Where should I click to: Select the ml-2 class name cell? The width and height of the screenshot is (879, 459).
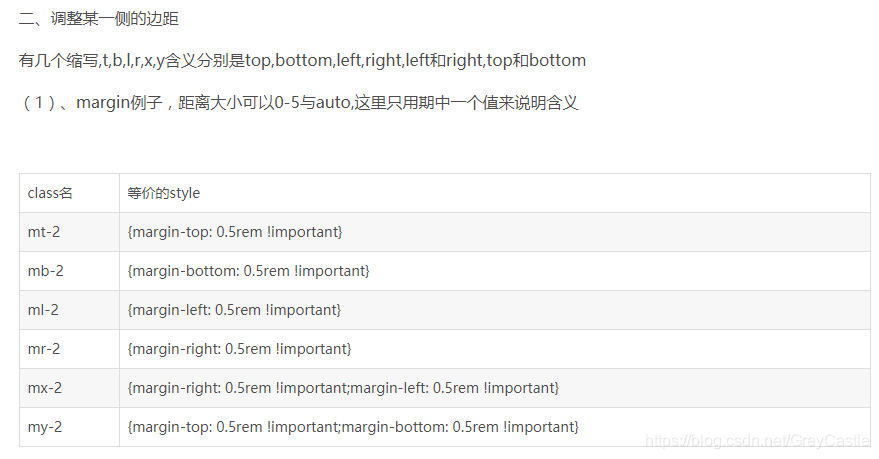coord(70,310)
